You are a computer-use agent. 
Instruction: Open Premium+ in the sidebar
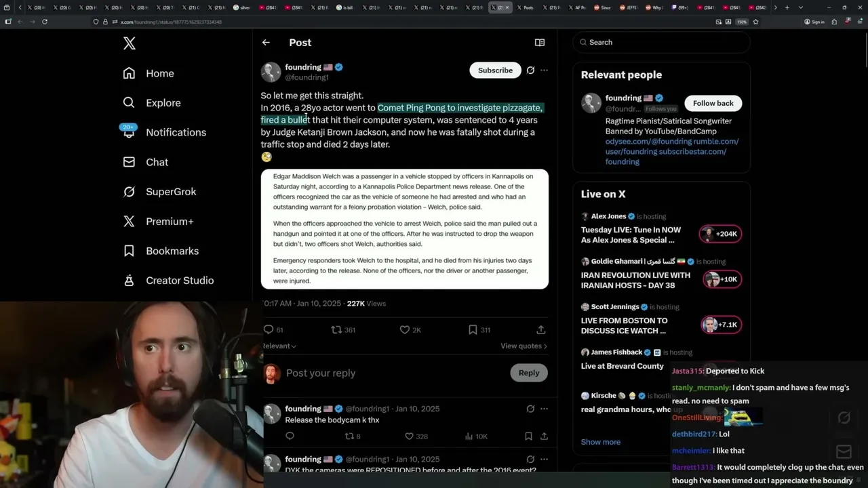pos(158,222)
